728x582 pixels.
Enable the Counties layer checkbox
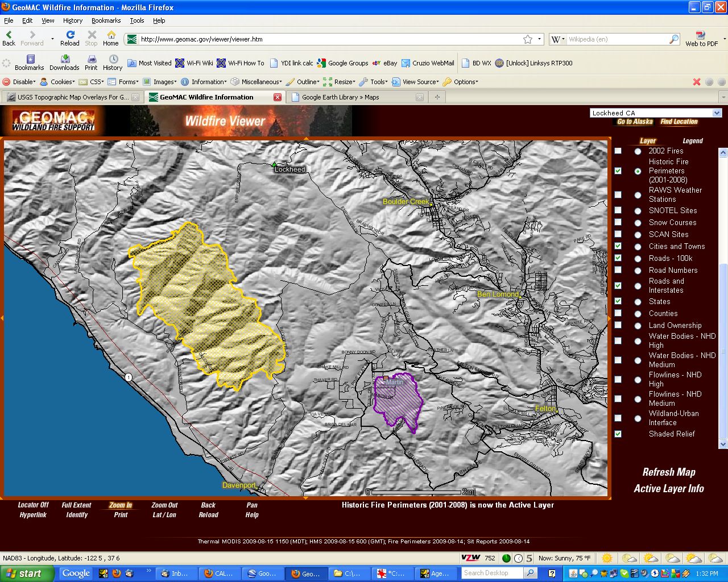pos(618,313)
